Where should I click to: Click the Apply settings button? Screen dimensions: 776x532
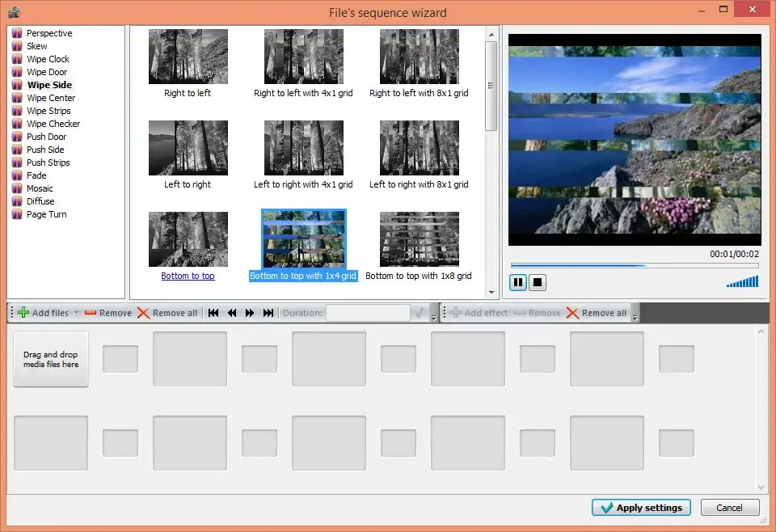tap(641, 508)
